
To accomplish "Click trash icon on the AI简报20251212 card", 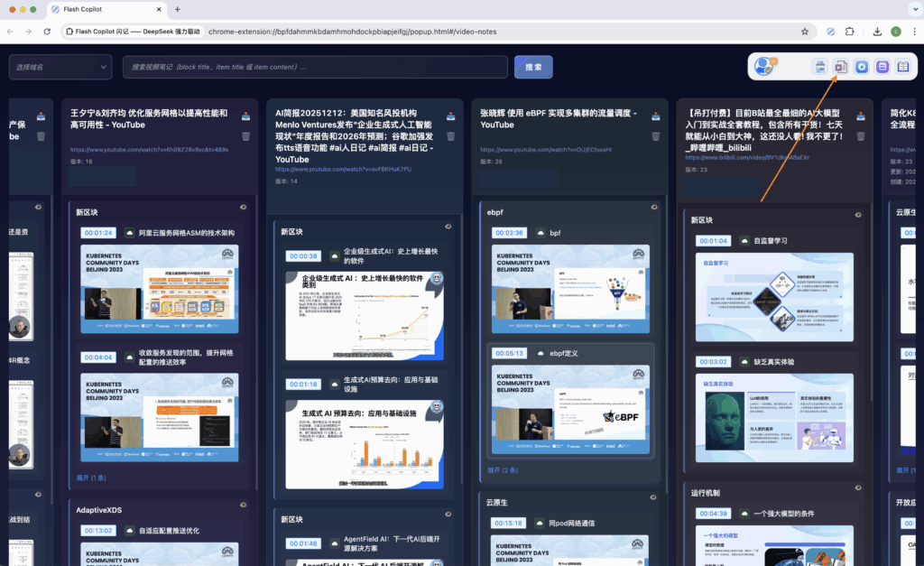I will pos(450,136).
